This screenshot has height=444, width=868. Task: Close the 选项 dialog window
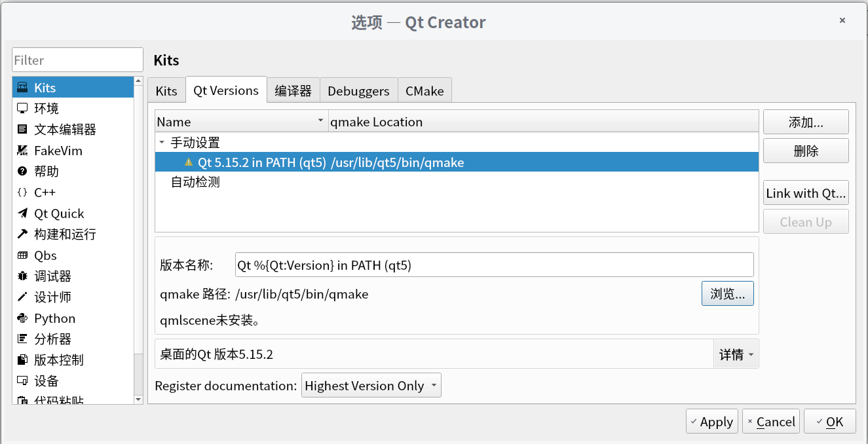(842, 20)
